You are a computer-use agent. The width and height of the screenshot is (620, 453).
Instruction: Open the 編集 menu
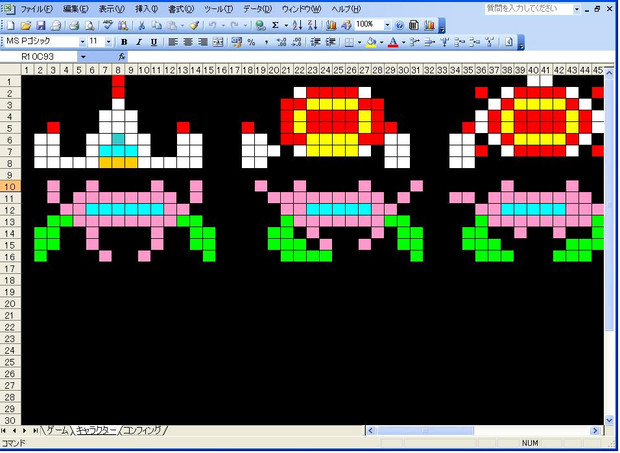coord(76,9)
